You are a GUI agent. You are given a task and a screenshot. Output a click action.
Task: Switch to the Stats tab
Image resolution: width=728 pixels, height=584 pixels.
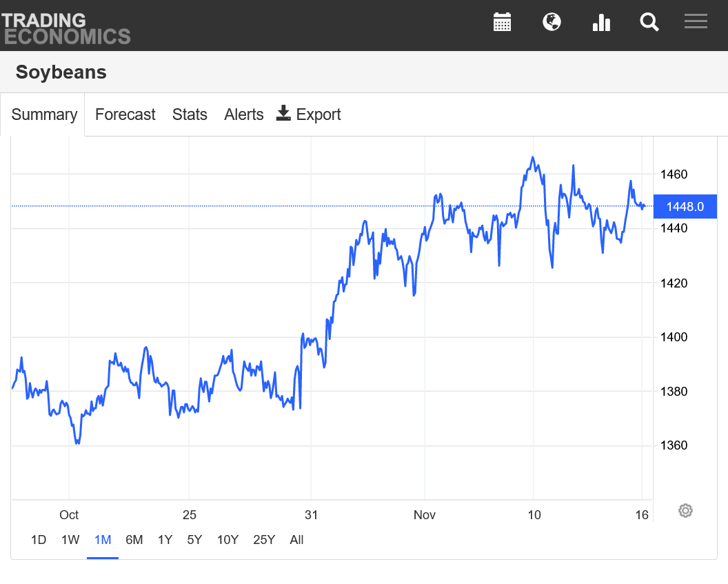coord(190,114)
